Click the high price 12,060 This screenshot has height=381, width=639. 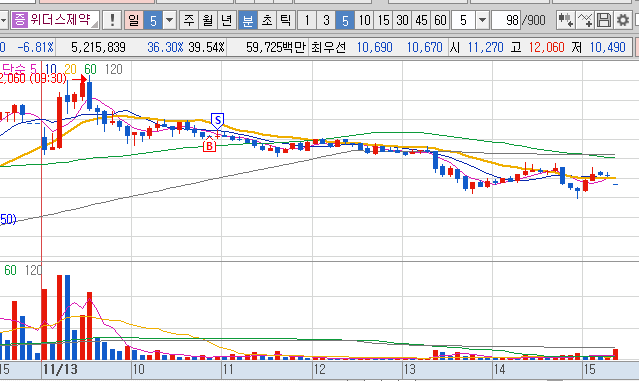pos(546,48)
